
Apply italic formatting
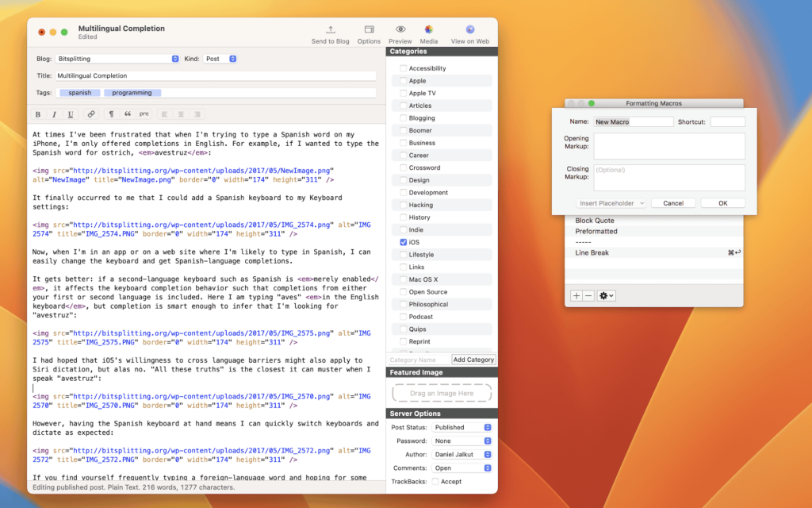[x=52, y=114]
